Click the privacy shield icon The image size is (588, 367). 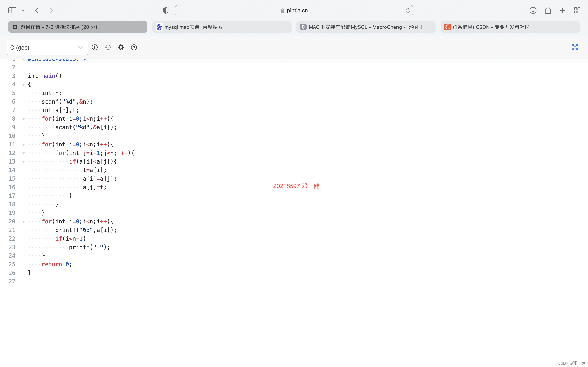166,10
